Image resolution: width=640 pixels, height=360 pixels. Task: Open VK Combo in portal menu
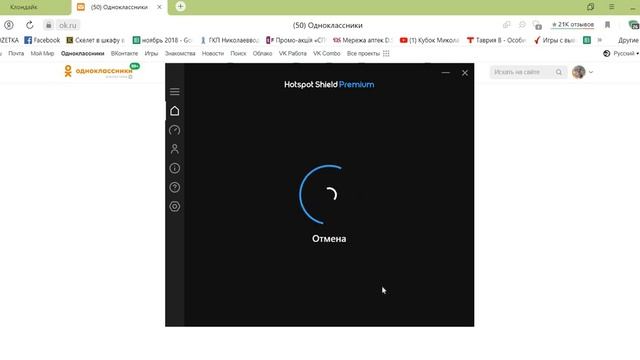point(327,53)
